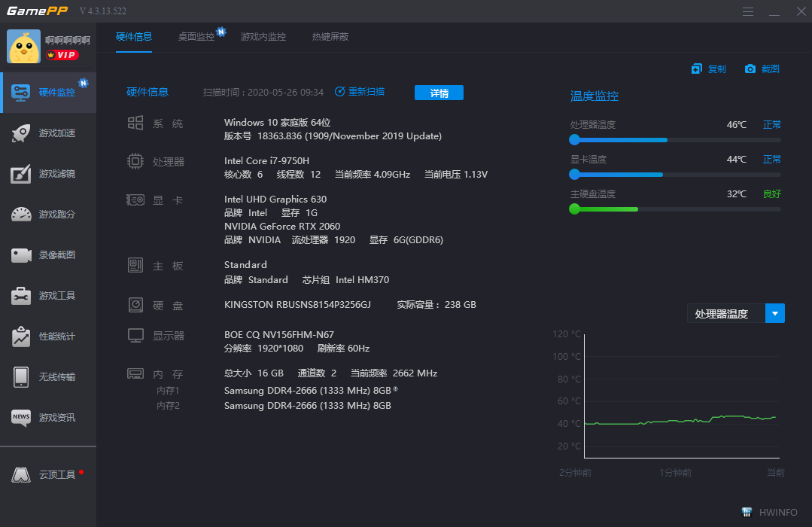Launch 游戏跑分 benchmark tool
Screen dimensions: 812x527
47,215
